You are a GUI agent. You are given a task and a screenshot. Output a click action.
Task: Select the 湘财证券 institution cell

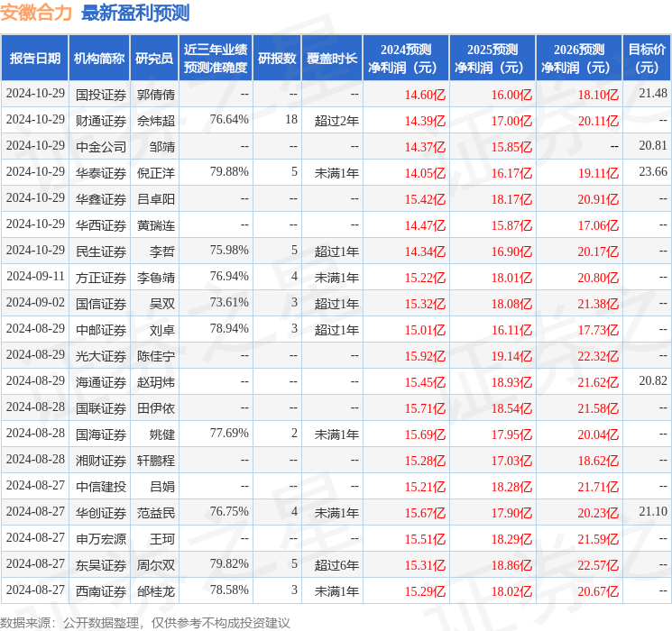[101, 461]
